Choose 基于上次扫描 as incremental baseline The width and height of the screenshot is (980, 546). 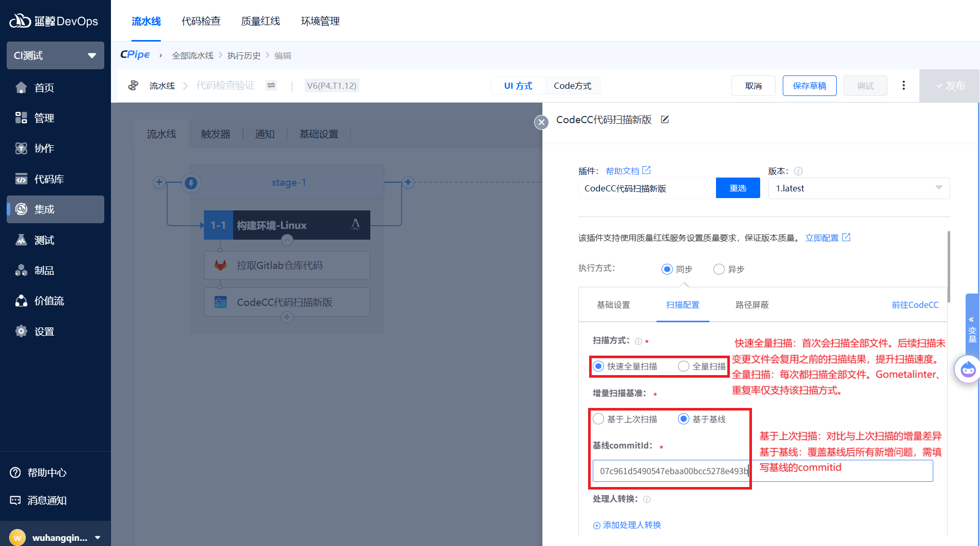pos(599,419)
